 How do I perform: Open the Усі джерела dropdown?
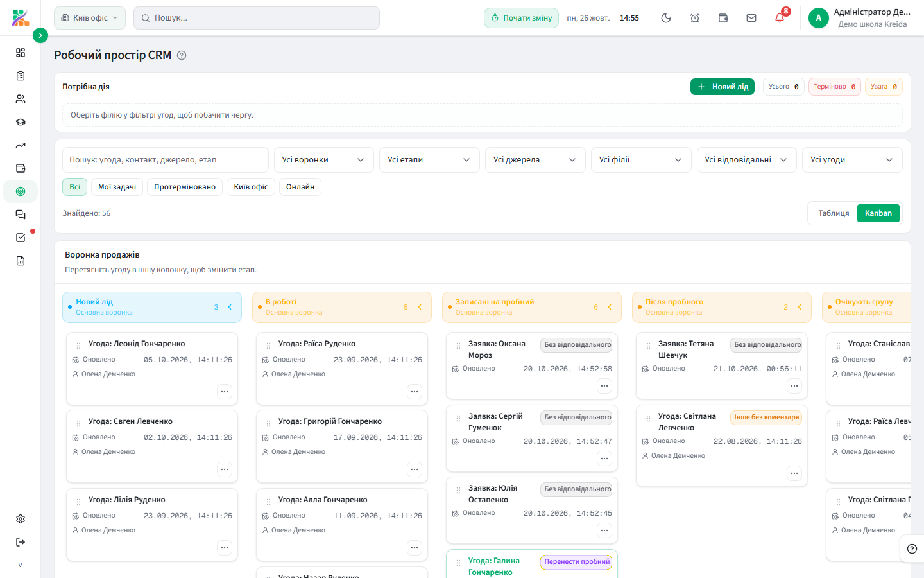tap(535, 160)
